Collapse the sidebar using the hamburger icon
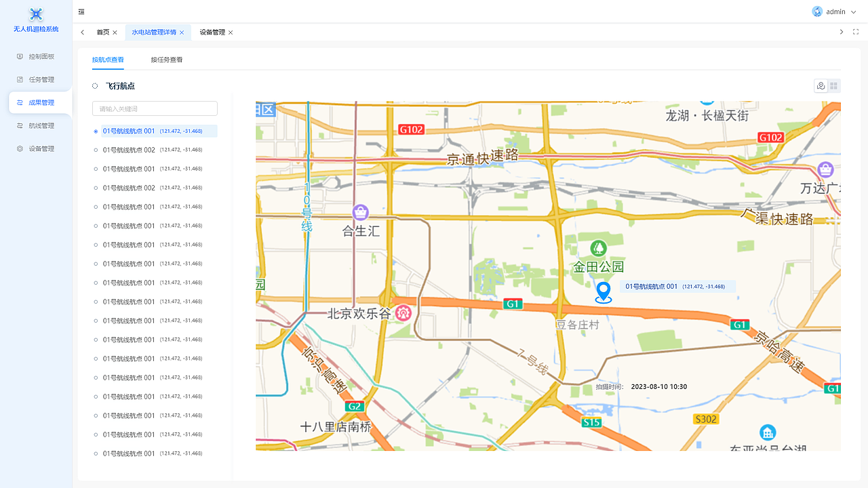 [81, 12]
